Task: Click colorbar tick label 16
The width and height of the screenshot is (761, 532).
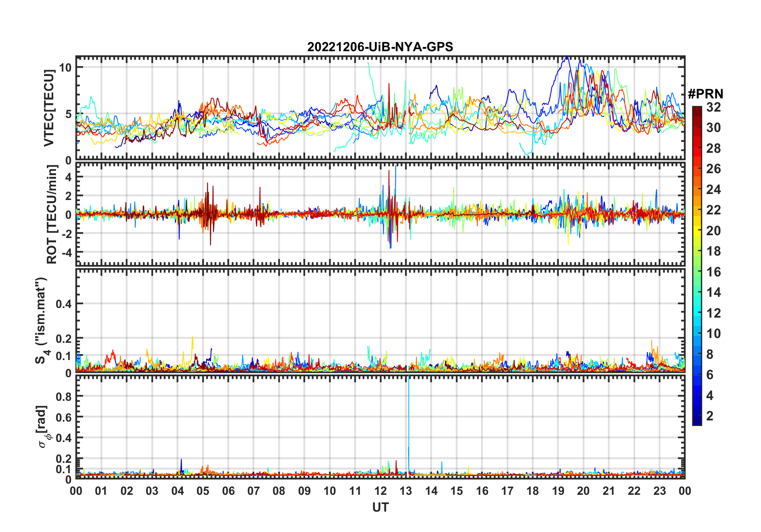Action: pyautogui.click(x=713, y=272)
